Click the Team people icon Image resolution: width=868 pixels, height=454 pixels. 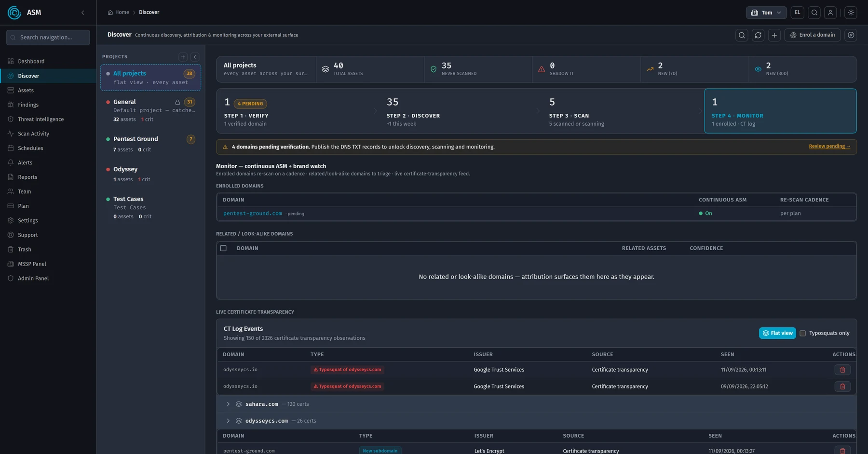pyautogui.click(x=11, y=191)
